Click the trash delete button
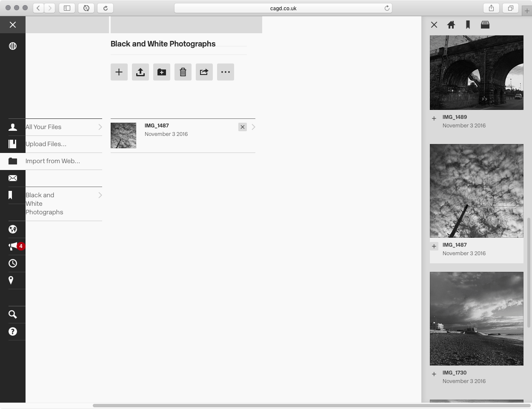The height and width of the screenshot is (409, 532). (183, 72)
